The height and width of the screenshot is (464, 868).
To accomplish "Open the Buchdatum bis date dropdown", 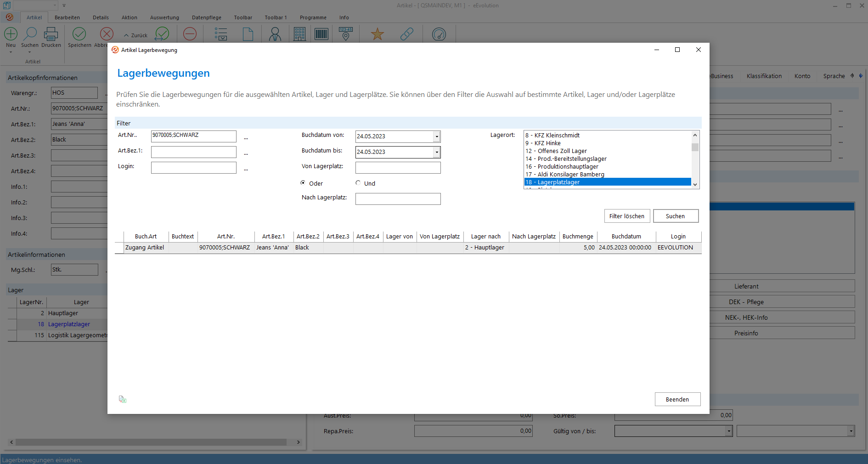I will pyautogui.click(x=437, y=152).
